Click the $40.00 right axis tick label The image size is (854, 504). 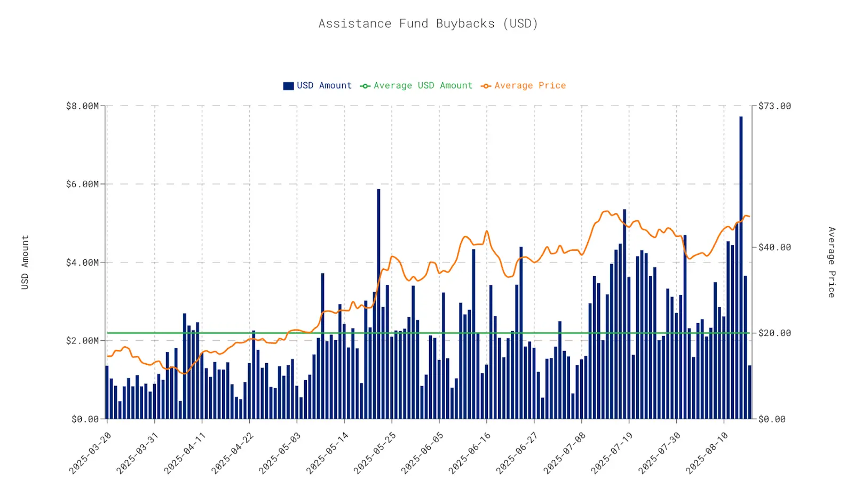click(774, 247)
